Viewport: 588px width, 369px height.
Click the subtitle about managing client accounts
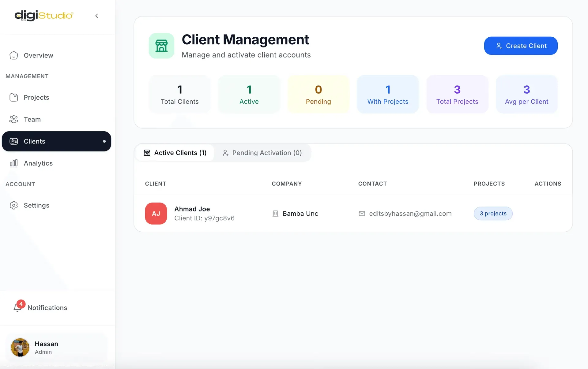coord(246,55)
